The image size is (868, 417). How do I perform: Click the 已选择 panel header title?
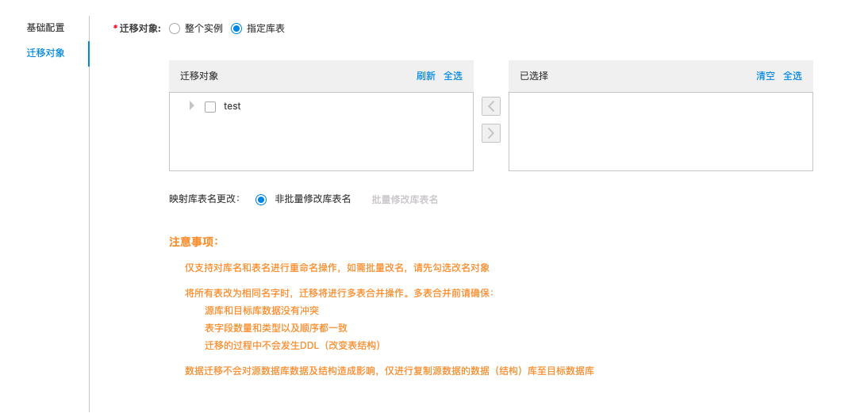[x=534, y=76]
